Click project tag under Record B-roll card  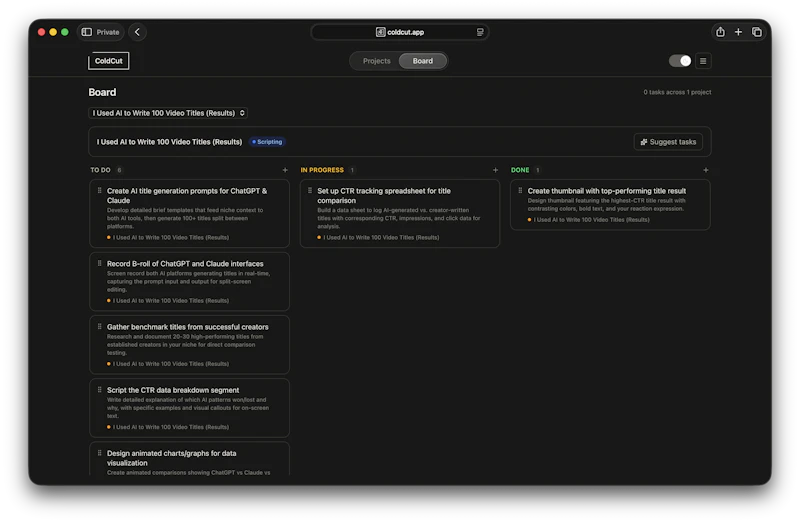click(168, 301)
